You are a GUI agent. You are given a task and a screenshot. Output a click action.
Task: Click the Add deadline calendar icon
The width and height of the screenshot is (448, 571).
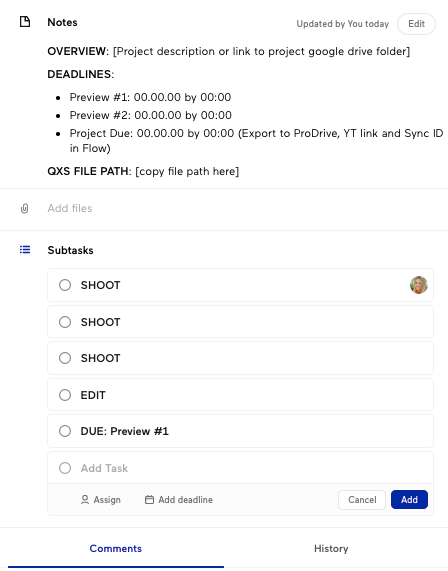click(x=149, y=500)
